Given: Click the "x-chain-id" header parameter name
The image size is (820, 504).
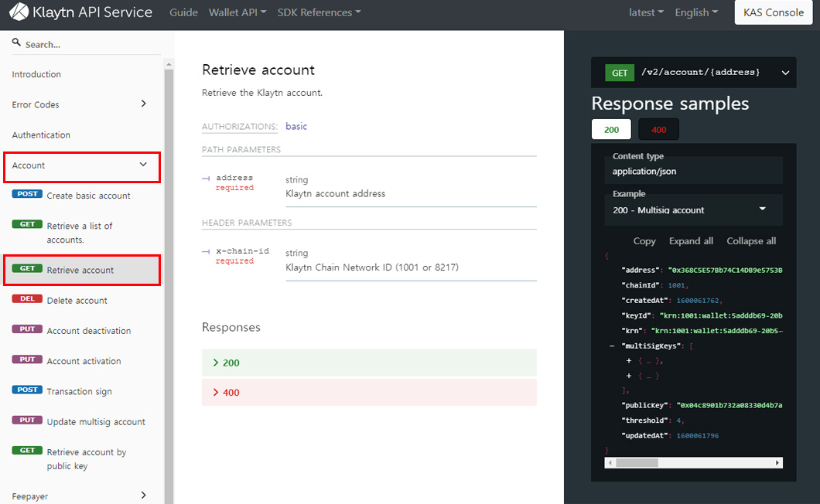Looking at the screenshot, I should pos(243,251).
